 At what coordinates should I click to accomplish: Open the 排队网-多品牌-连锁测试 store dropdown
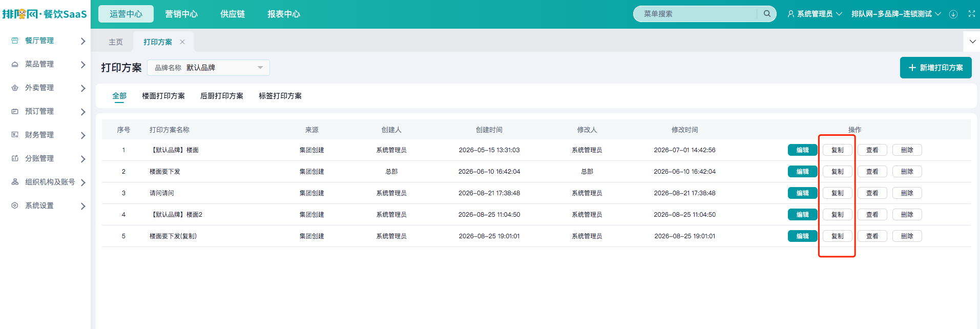[896, 14]
